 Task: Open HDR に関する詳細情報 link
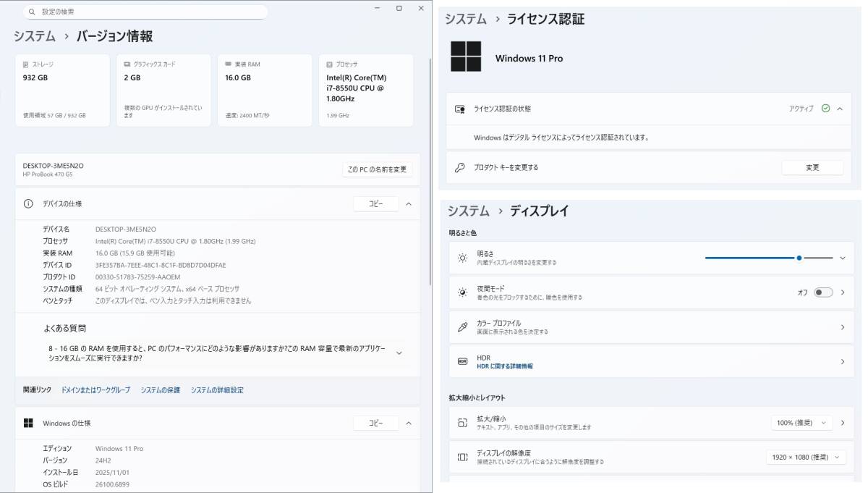505,366
